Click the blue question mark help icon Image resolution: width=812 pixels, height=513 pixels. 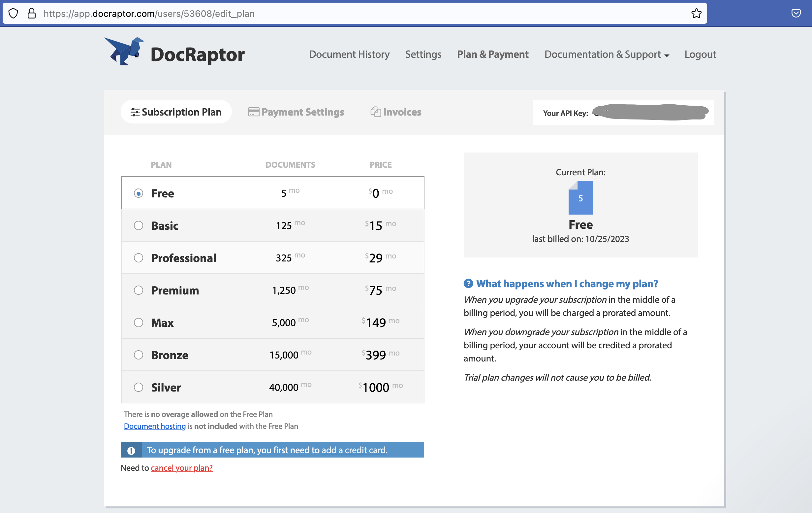(468, 283)
